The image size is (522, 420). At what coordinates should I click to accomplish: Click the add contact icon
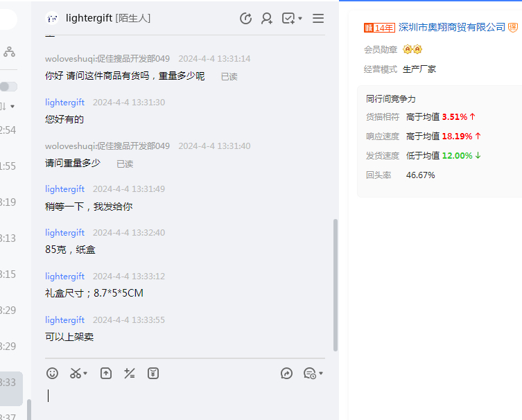pos(267,19)
